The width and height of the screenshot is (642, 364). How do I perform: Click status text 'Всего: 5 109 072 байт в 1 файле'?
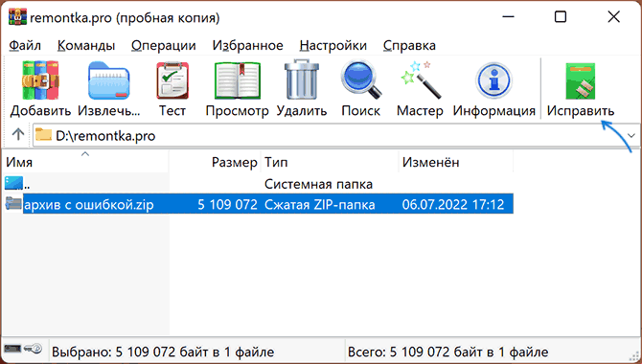click(x=447, y=352)
